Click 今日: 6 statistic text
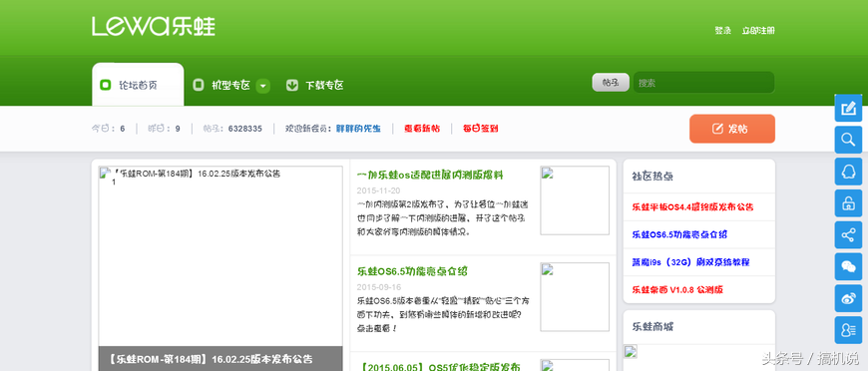 tap(108, 129)
